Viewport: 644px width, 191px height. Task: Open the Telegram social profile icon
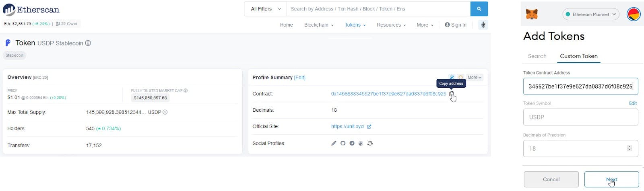(352, 143)
